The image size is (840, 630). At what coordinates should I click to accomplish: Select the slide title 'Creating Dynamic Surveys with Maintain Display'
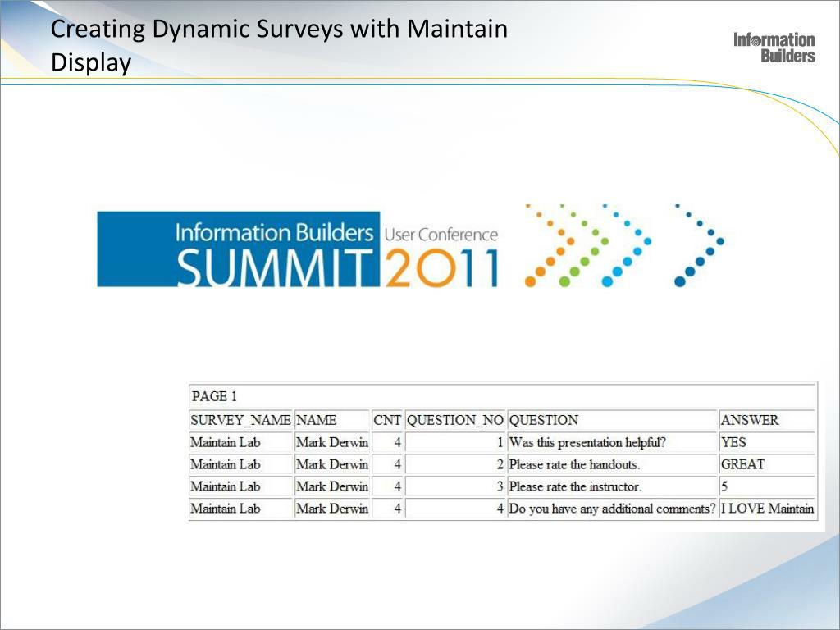click(x=279, y=46)
